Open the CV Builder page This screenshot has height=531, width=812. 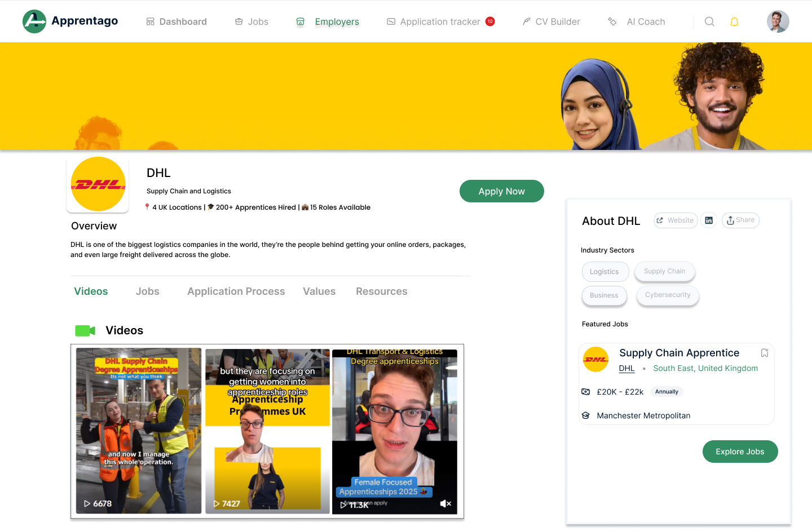tap(551, 21)
